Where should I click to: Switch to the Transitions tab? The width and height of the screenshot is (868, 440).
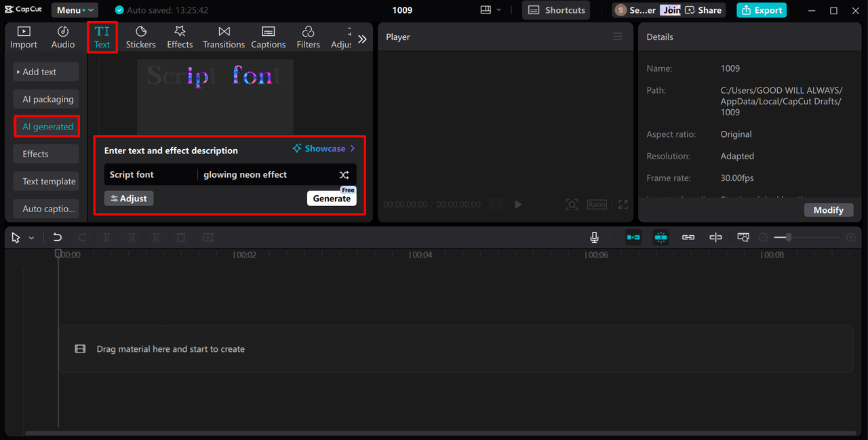coord(224,37)
